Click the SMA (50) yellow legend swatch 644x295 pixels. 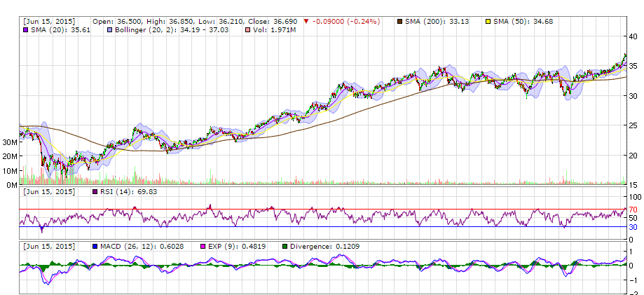coord(488,21)
